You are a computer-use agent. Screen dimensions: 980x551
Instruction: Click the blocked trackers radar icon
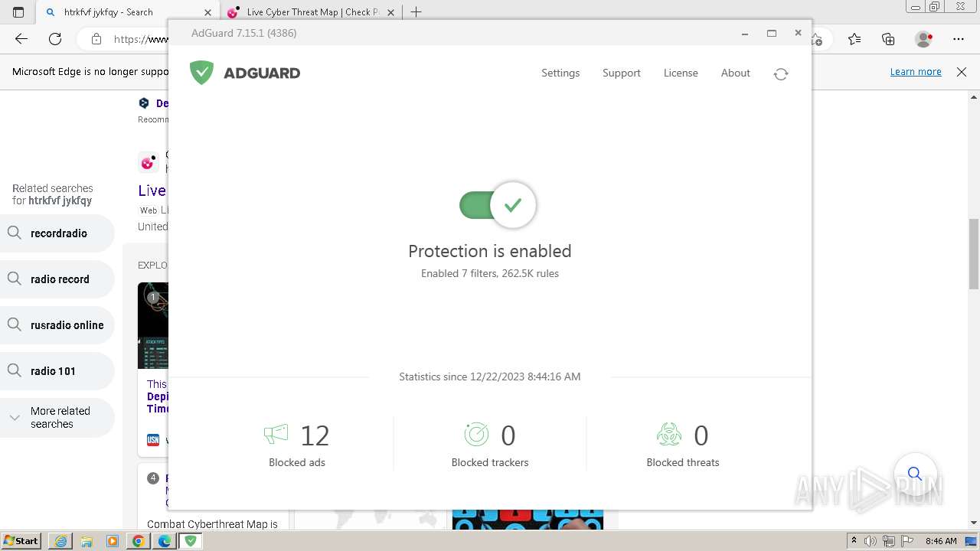pyautogui.click(x=476, y=435)
